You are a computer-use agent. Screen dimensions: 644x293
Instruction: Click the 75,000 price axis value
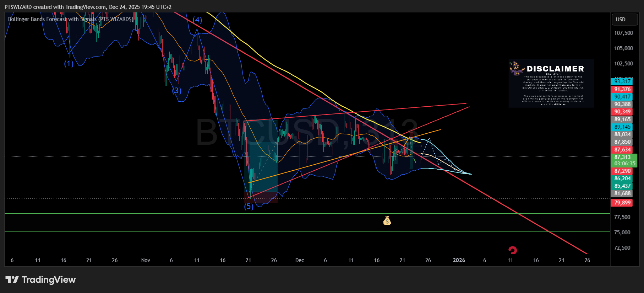click(622, 233)
